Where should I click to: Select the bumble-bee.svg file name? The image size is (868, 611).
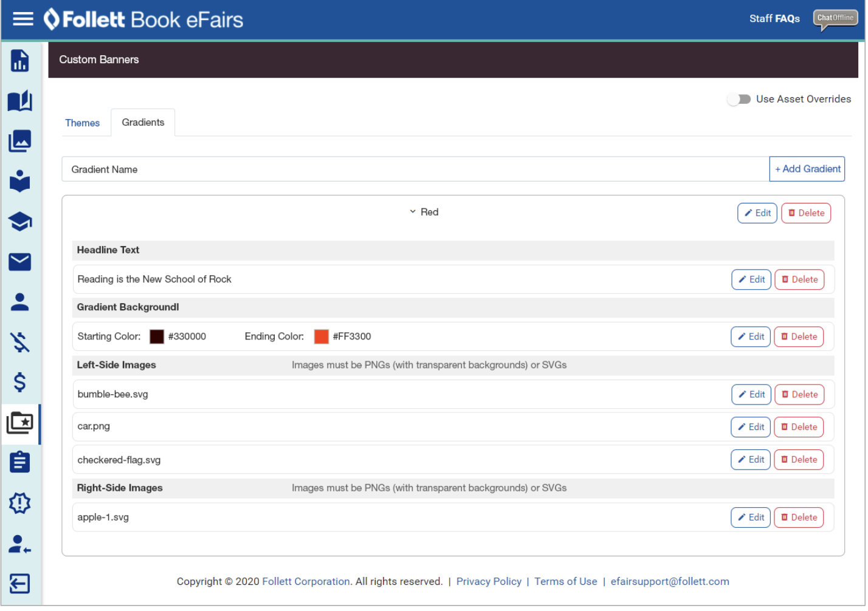coord(113,395)
